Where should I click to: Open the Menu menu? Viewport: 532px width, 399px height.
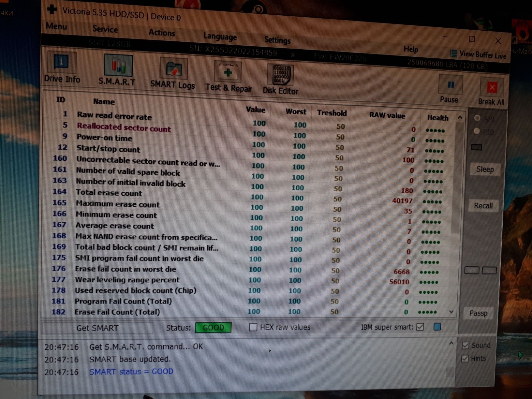(56, 26)
